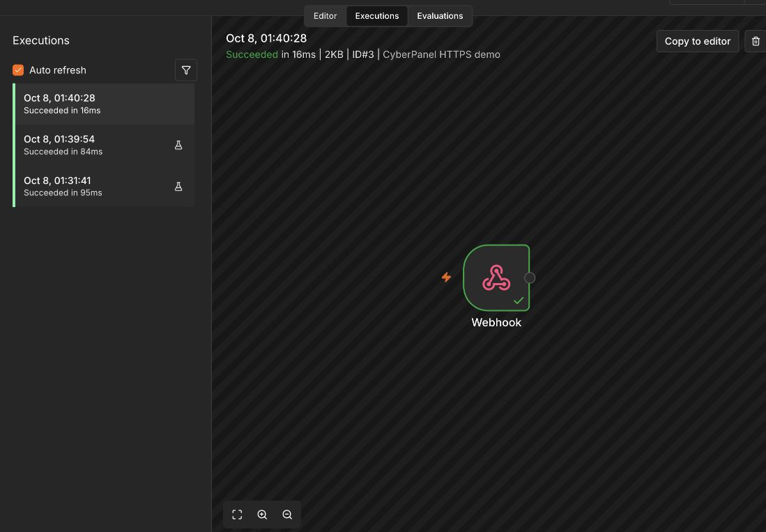Click the Auto refresh label

pos(58,70)
